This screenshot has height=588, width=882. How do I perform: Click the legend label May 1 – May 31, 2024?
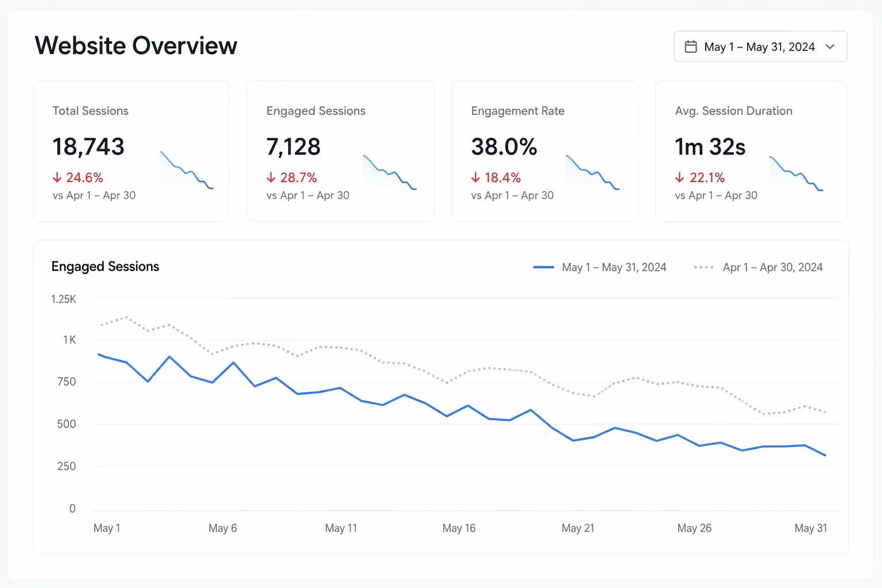point(614,267)
